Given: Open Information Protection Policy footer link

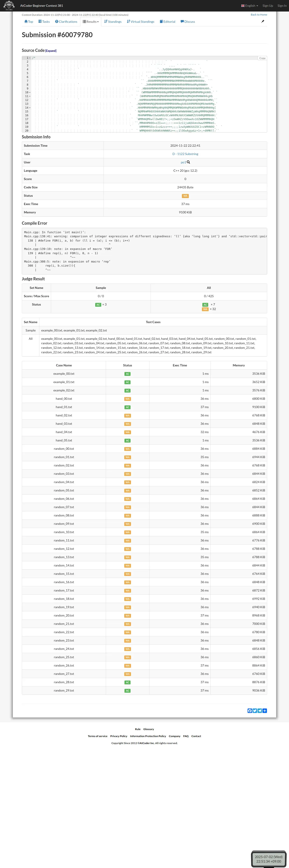Looking at the screenshot, I should (x=148, y=736).
